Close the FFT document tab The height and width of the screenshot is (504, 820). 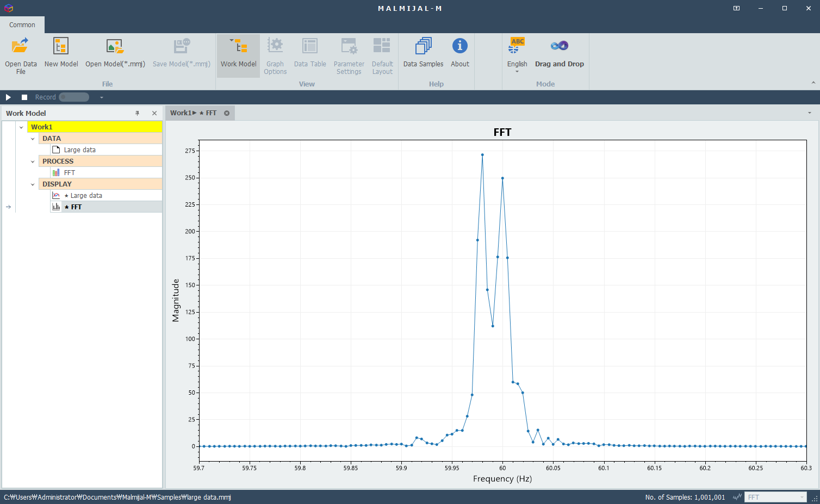click(x=227, y=113)
